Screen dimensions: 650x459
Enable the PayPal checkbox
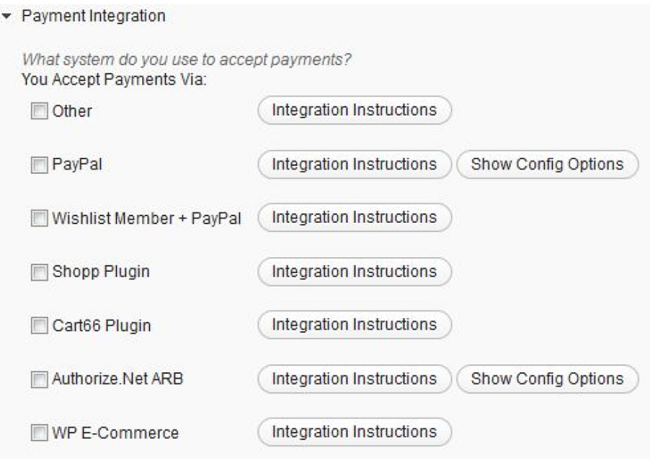click(x=39, y=165)
